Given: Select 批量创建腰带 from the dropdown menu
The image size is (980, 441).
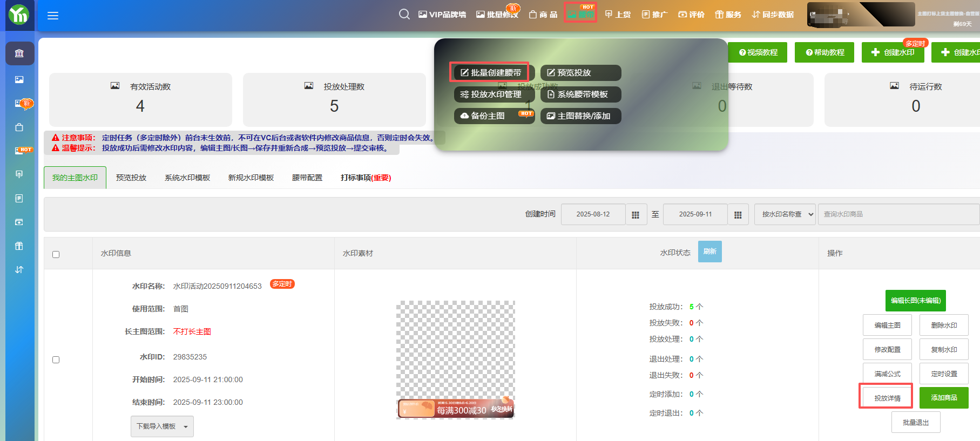Looking at the screenshot, I should [490, 72].
